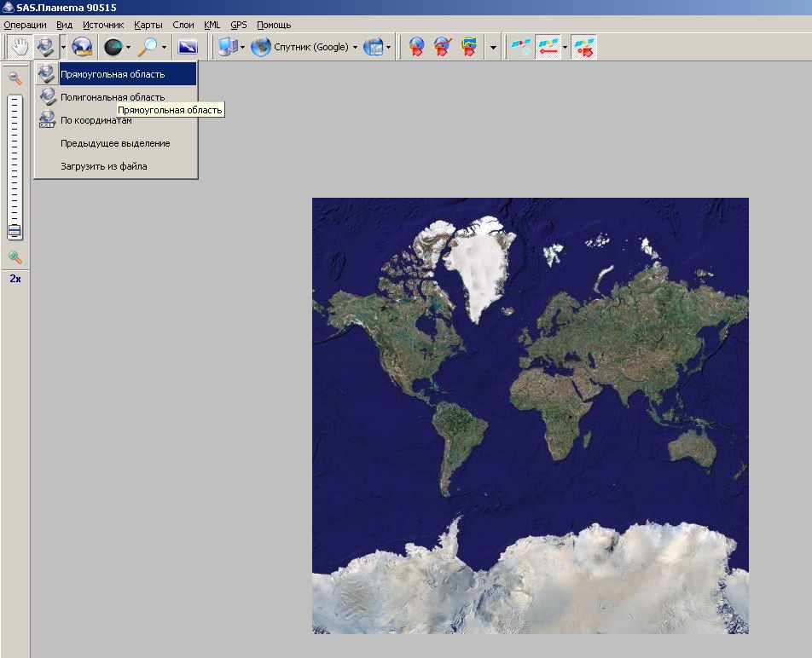This screenshot has width=812, height=658.
Task: Open the Карты menu
Action: pyautogui.click(x=148, y=25)
